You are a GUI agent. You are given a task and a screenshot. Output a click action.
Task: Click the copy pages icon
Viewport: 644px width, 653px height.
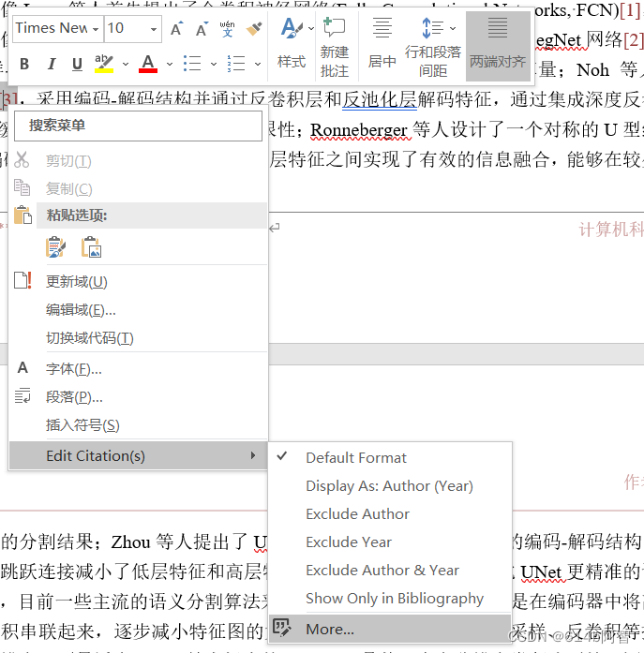(x=22, y=187)
